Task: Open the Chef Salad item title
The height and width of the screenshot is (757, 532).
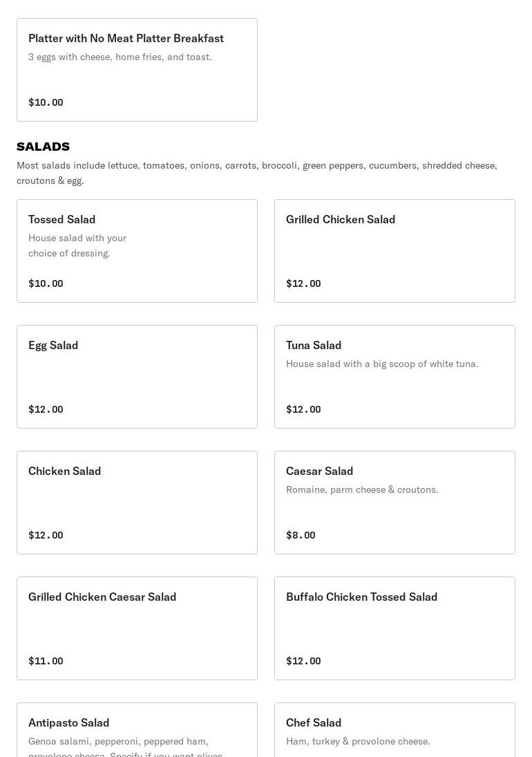Action: pos(314,722)
